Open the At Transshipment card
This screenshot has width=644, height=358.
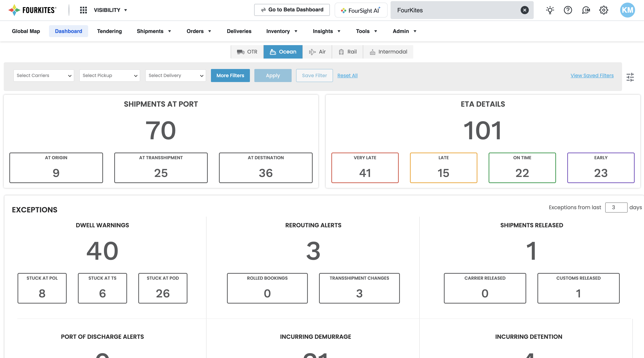tap(161, 168)
